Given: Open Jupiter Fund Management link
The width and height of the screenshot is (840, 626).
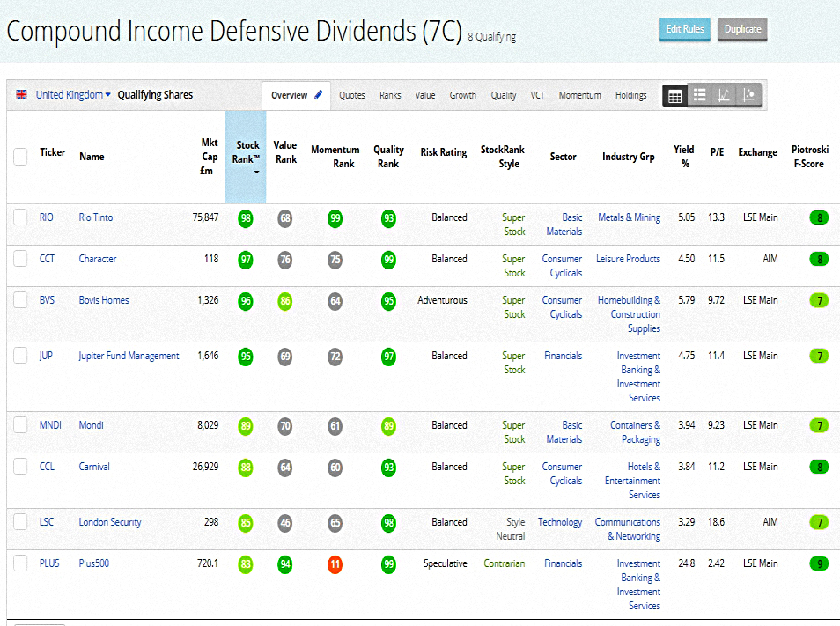Looking at the screenshot, I should [129, 356].
